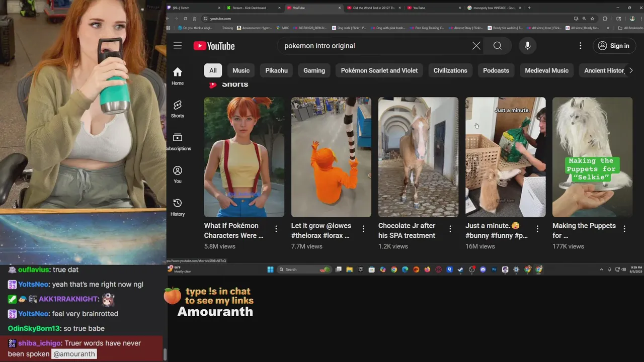
Task: Open options for Let it grow @lowes short
Action: click(x=363, y=229)
